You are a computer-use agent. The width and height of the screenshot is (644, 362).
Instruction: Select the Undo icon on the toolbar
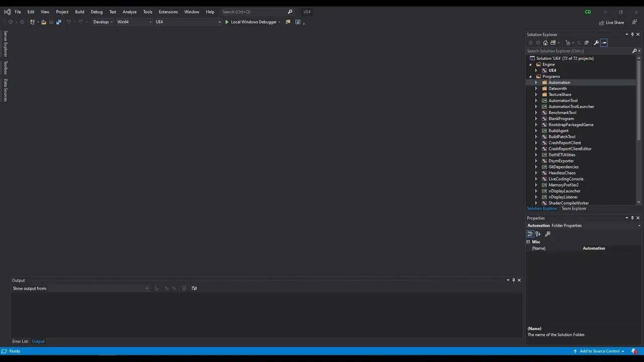point(68,22)
